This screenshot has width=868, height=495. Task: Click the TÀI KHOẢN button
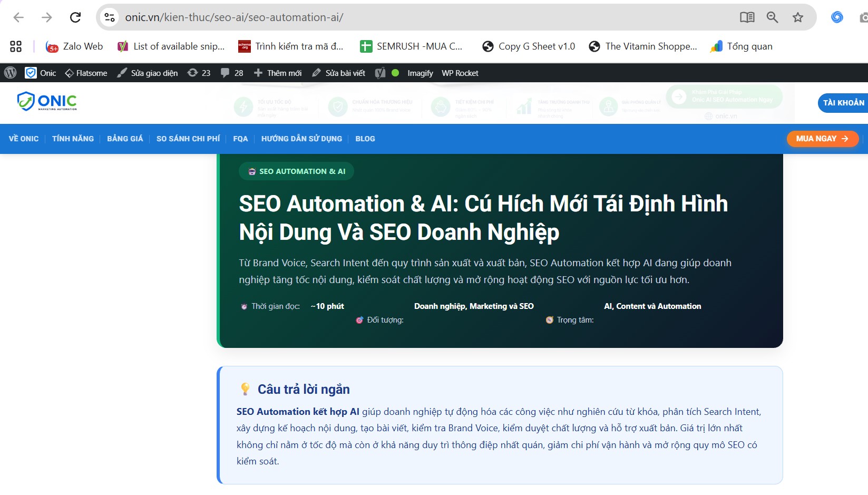(843, 103)
